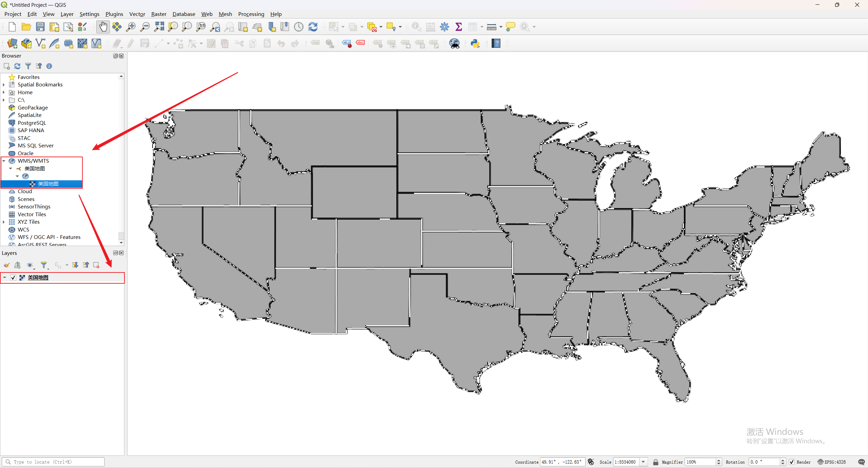The image size is (868, 468).
Task: Open the Scale dropdown arrow
Action: pos(643,462)
